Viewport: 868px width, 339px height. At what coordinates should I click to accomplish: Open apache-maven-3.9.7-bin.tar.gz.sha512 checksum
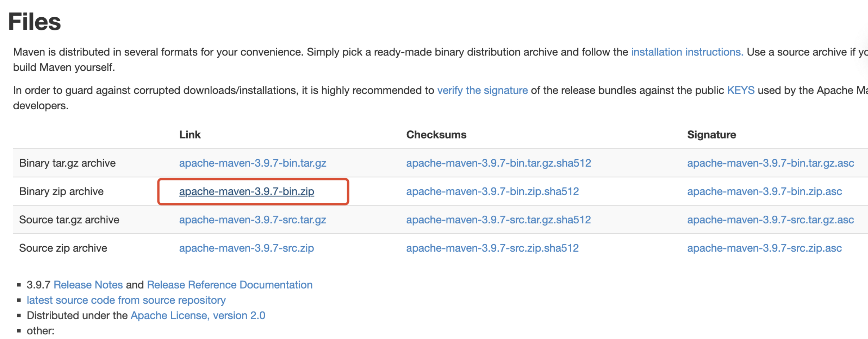click(499, 163)
